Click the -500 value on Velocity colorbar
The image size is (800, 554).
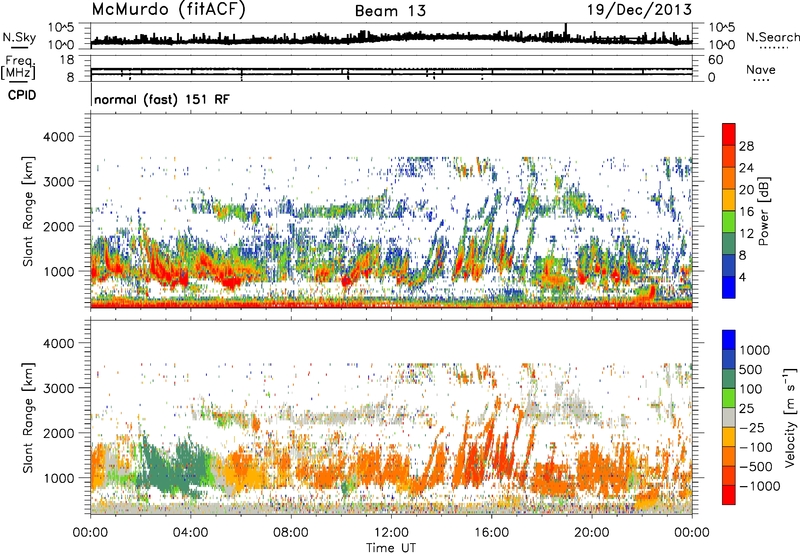756,467
